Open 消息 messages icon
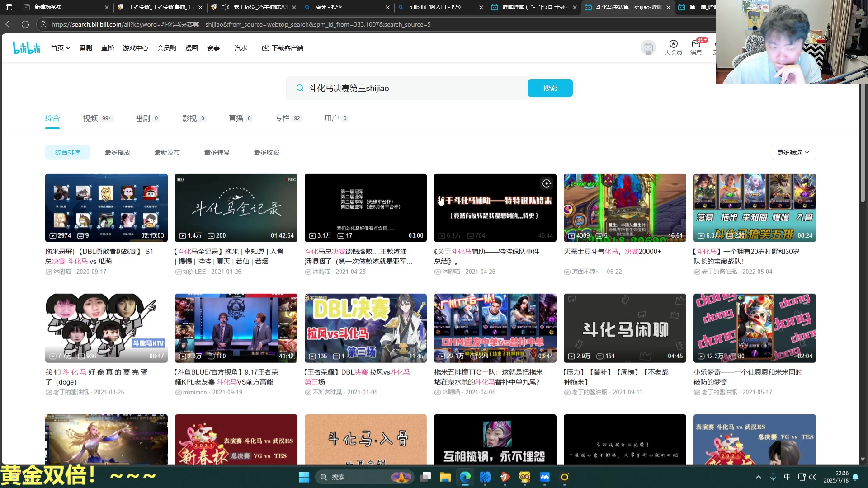 [x=696, y=47]
